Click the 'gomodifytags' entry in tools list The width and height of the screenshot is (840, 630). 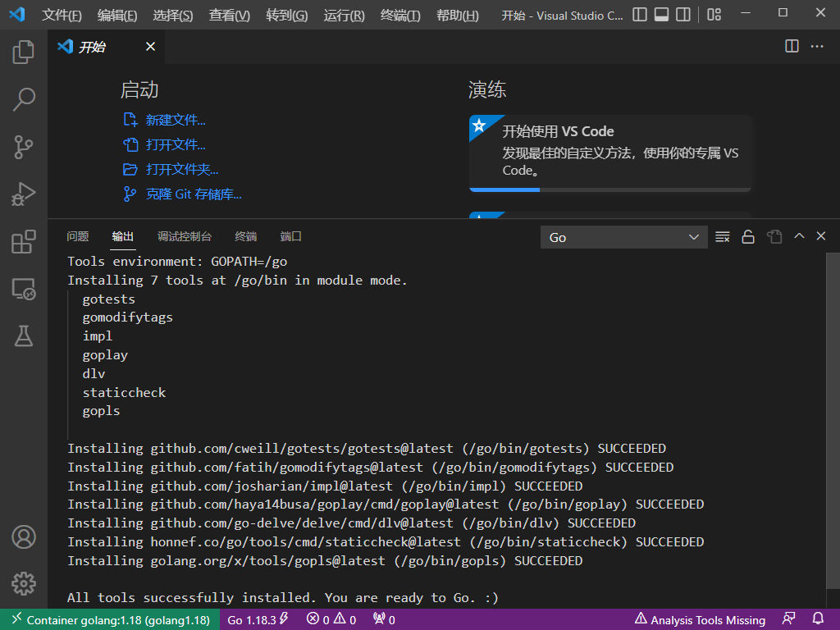(x=127, y=317)
